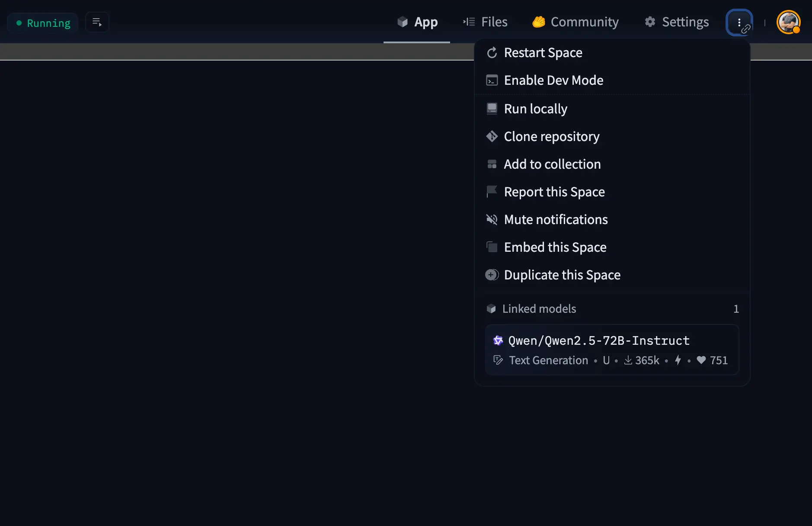The height and width of the screenshot is (526, 812).
Task: Click the Dev Mode terminal icon
Action: pos(492,80)
